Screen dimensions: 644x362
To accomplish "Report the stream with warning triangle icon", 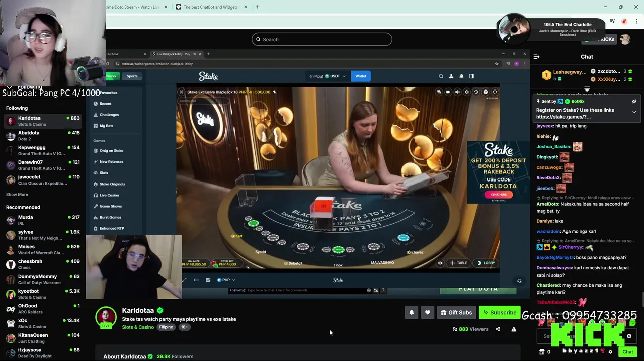I will tap(514, 329).
